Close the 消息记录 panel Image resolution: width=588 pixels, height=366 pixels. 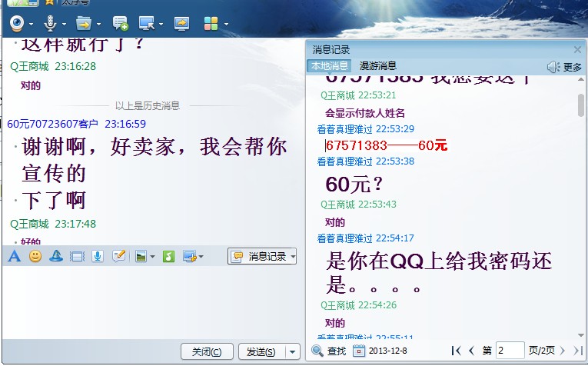(x=577, y=49)
